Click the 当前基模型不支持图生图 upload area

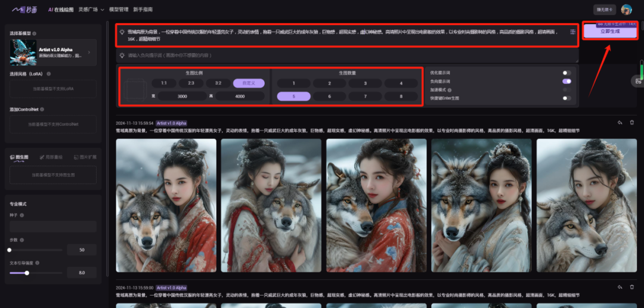[x=53, y=175]
